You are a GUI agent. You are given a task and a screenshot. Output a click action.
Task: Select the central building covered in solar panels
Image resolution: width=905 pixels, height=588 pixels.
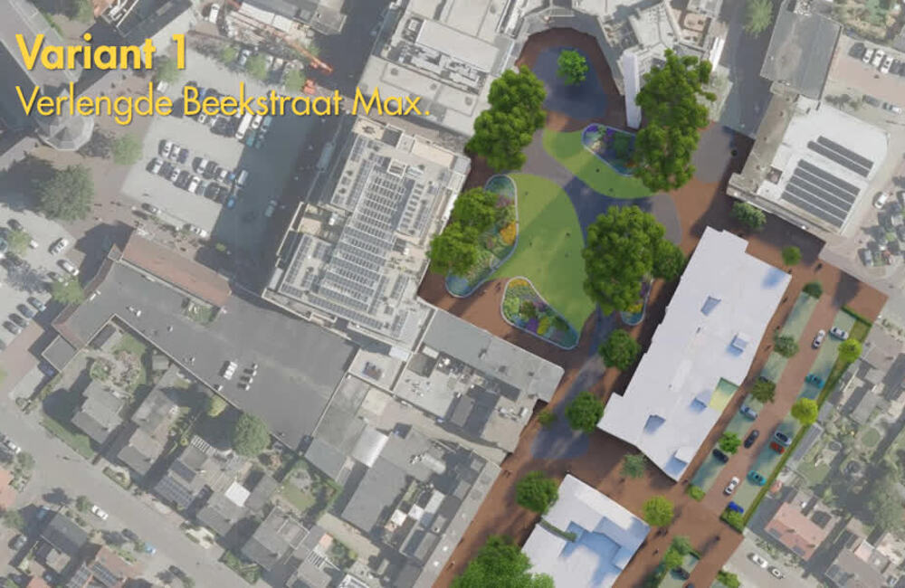[x=367, y=226]
